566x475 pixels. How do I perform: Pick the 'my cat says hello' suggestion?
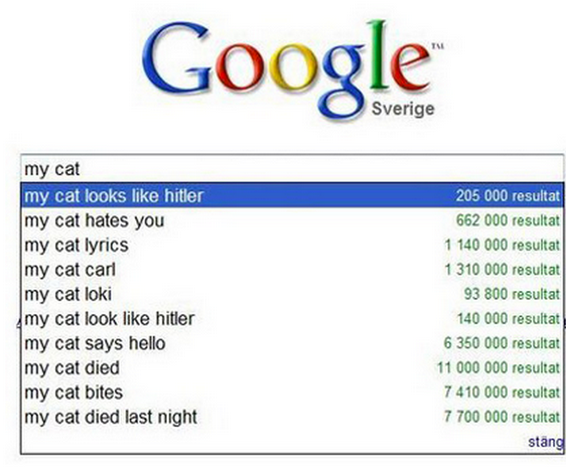click(x=292, y=343)
